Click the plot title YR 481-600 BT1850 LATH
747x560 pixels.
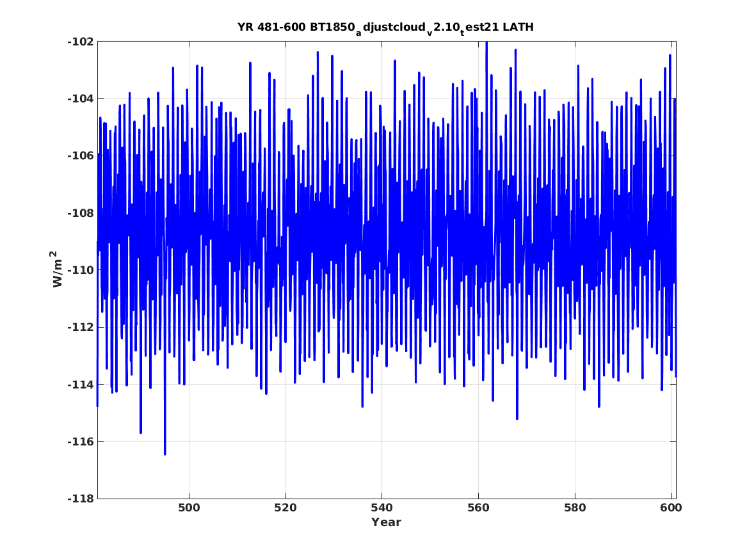click(x=385, y=28)
